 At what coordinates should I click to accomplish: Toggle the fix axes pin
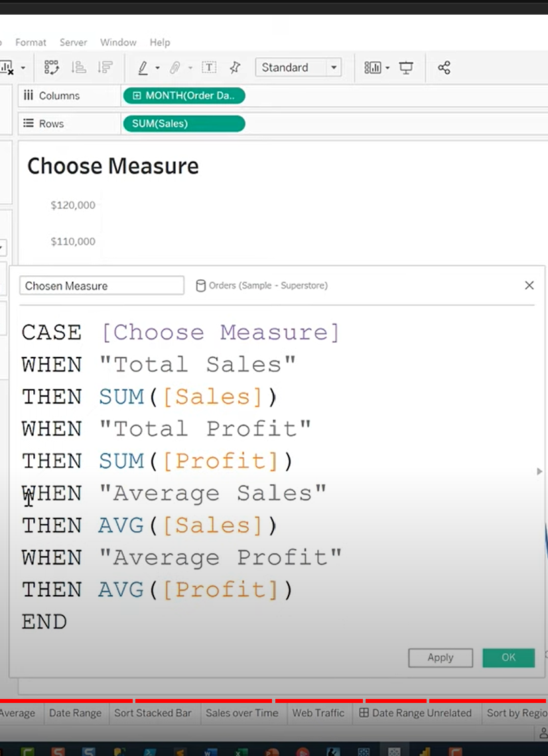tap(234, 67)
